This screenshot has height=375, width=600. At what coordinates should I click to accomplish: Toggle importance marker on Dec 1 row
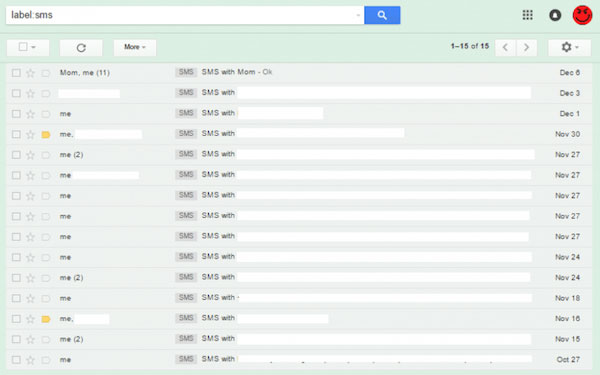[46, 114]
